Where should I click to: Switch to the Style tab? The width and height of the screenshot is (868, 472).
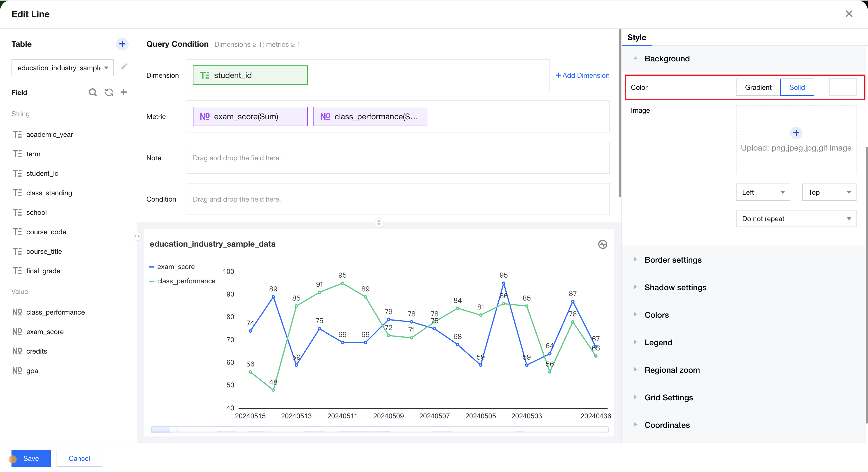(x=637, y=37)
